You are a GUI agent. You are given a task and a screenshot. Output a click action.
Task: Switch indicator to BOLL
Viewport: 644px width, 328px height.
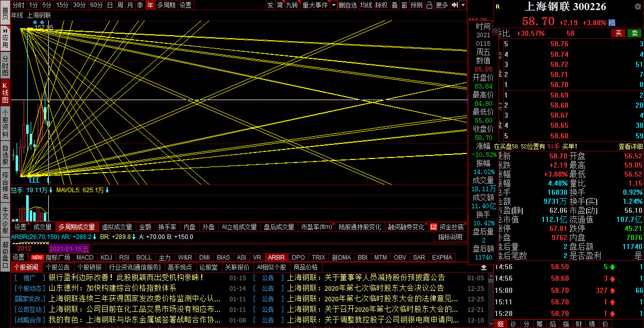pyautogui.click(x=144, y=258)
